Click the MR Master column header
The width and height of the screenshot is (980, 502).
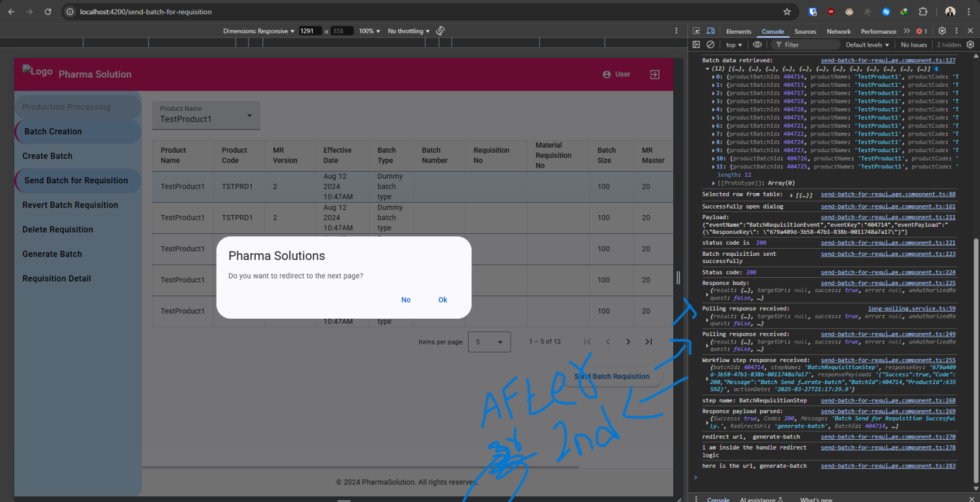[x=653, y=155]
